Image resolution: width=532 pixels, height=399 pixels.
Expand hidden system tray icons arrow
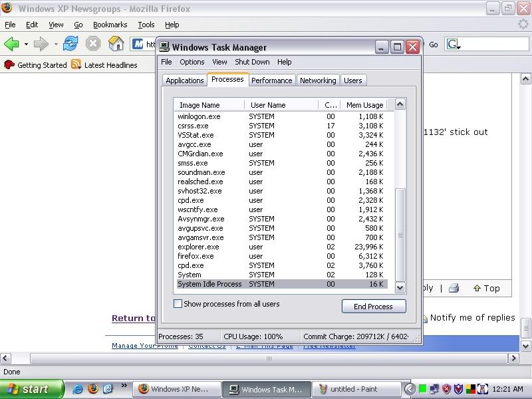pos(410,389)
